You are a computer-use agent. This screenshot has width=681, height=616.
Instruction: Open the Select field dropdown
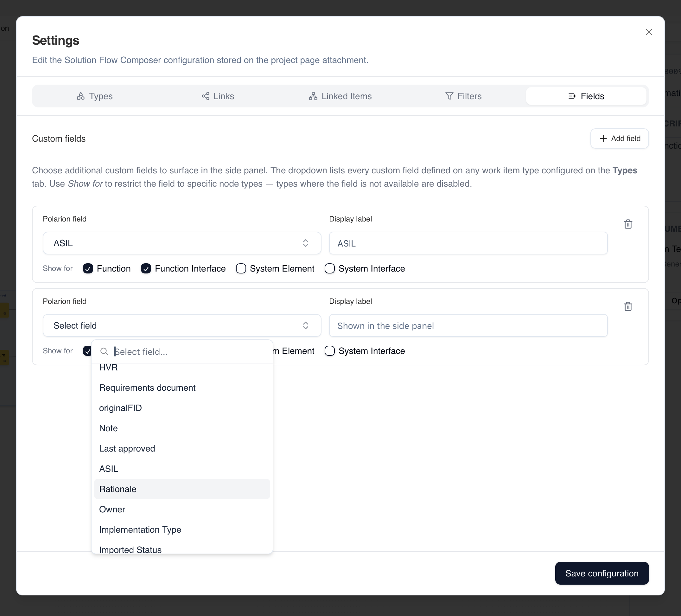182,325
